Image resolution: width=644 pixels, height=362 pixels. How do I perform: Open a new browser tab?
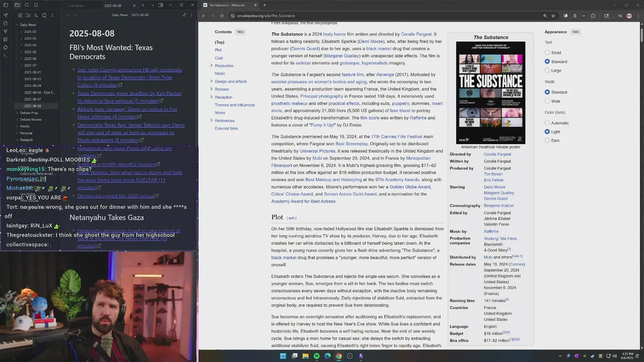(264, 5)
